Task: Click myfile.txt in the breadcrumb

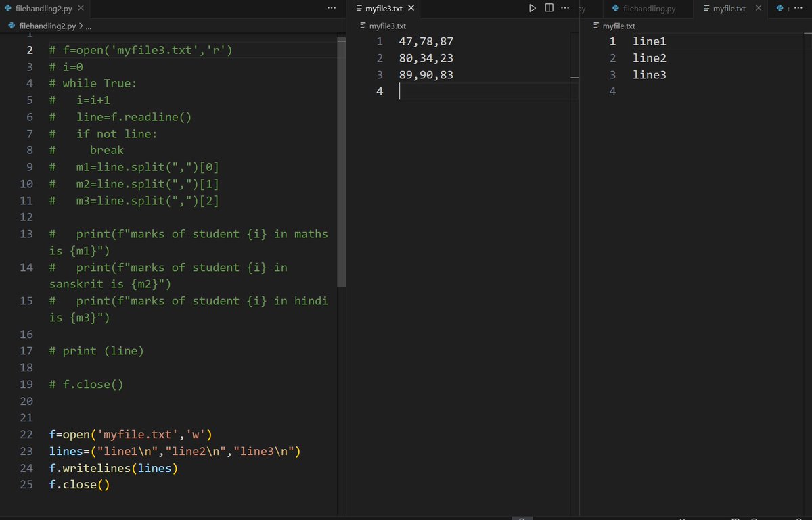Action: (618, 26)
